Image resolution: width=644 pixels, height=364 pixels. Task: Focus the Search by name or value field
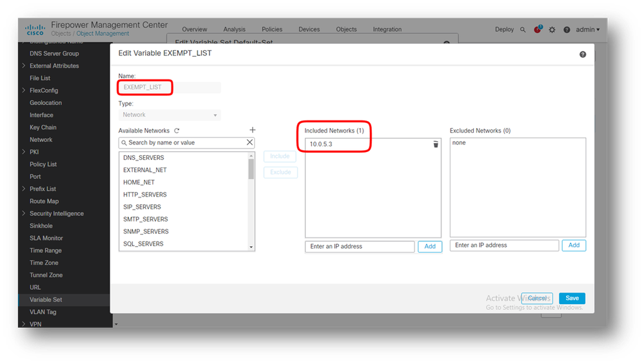point(186,143)
